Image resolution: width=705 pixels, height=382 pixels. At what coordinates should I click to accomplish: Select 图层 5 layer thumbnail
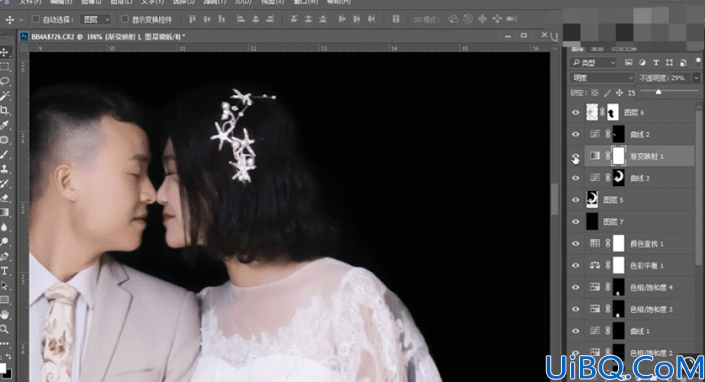(x=592, y=200)
